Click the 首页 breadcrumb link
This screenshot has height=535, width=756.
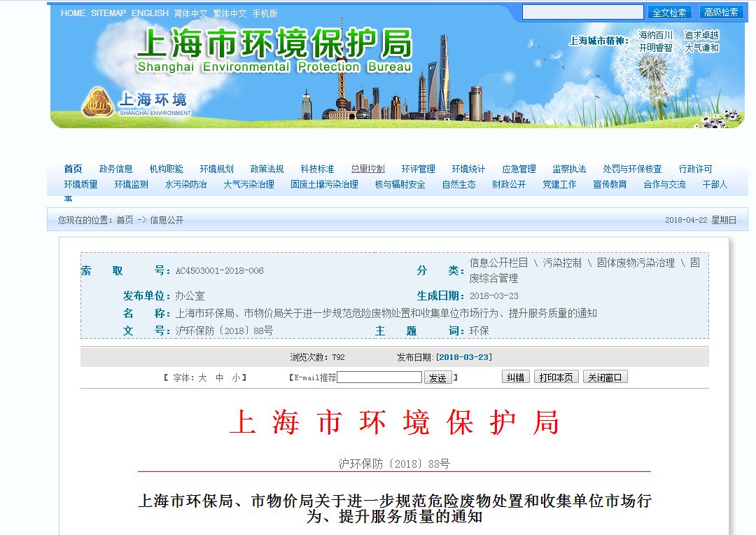[x=125, y=220]
